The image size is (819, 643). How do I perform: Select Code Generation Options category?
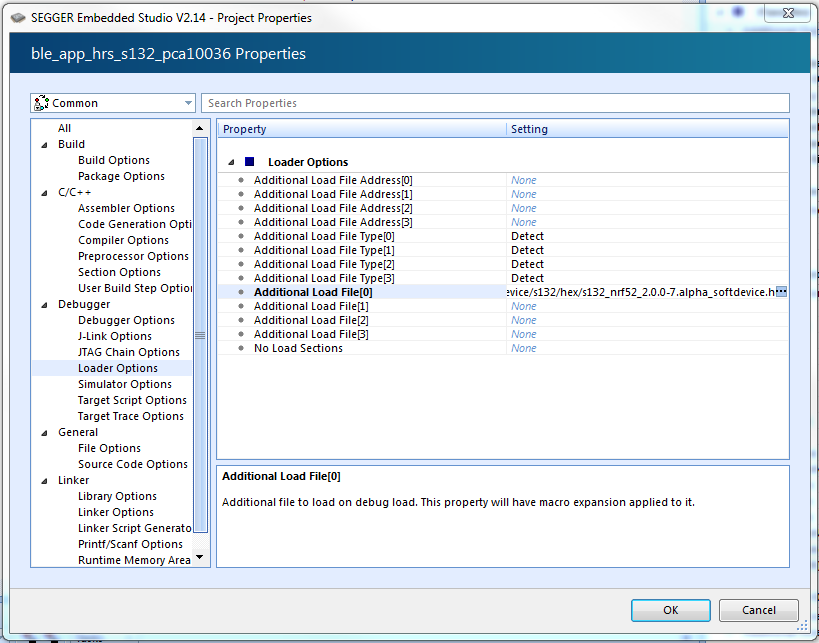[x=135, y=224]
